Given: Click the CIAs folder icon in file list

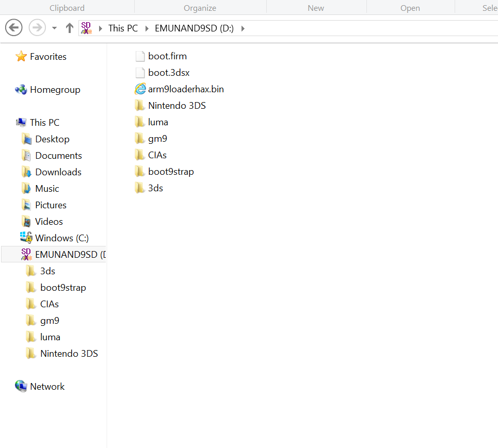Looking at the screenshot, I should [x=139, y=155].
